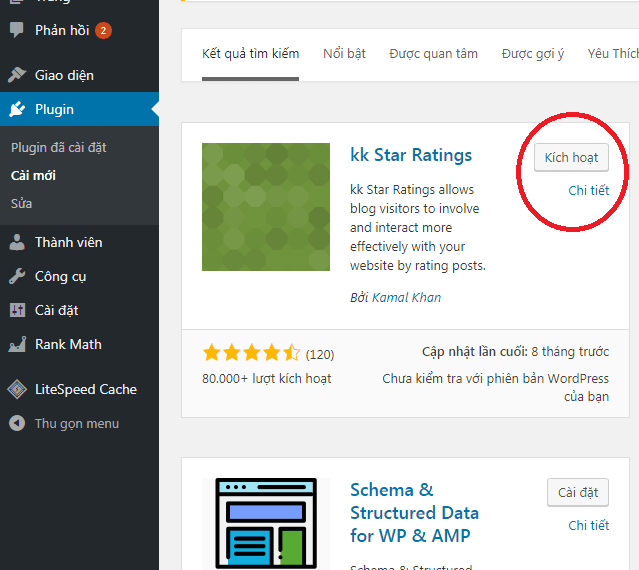The image size is (639, 570).
Task: Click the Cài đặt sliders icon
Action: point(17,310)
